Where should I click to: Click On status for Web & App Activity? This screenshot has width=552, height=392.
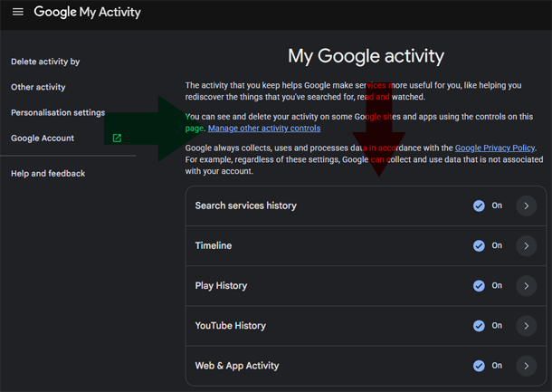coord(497,366)
